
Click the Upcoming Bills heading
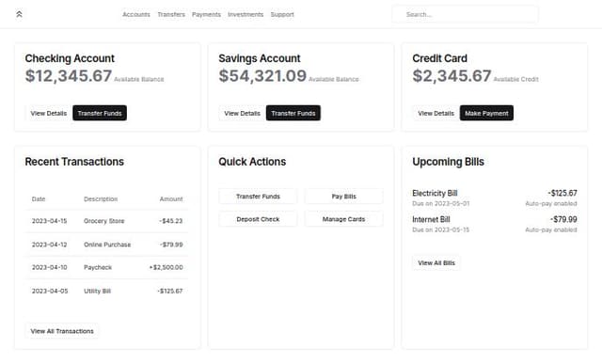pos(448,162)
